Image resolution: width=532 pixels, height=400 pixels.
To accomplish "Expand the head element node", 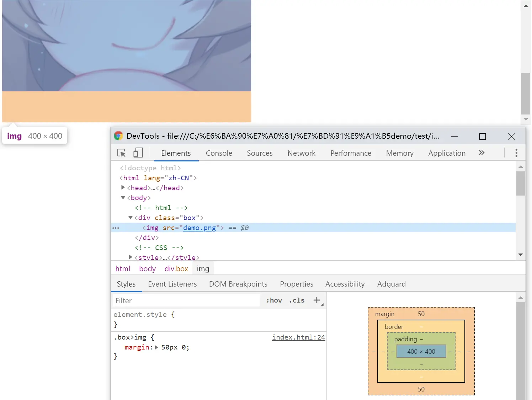I will tap(123, 187).
